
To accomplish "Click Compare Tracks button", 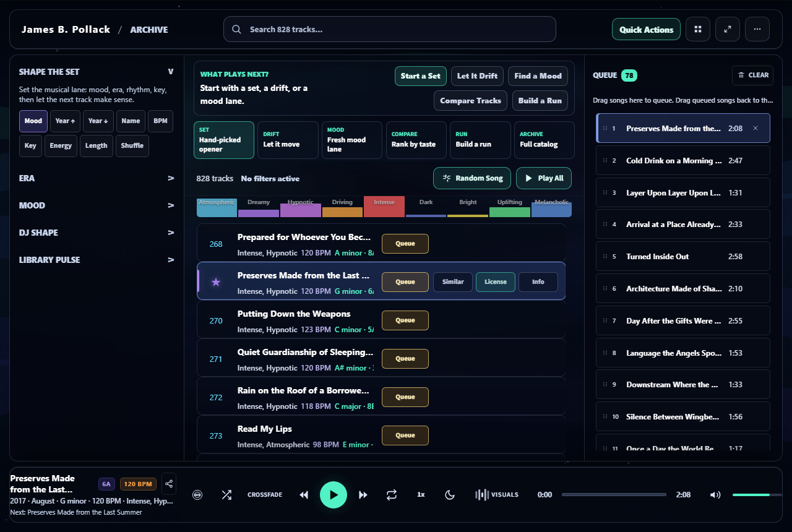I will 471,101.
